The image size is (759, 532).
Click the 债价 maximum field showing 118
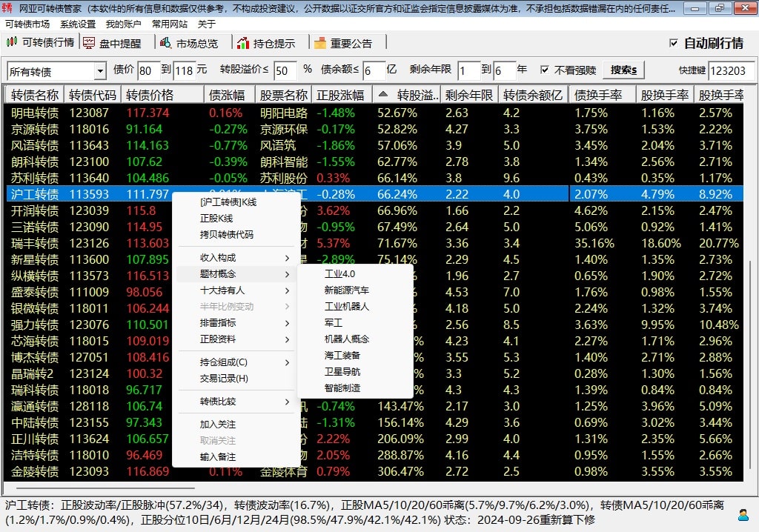click(185, 70)
